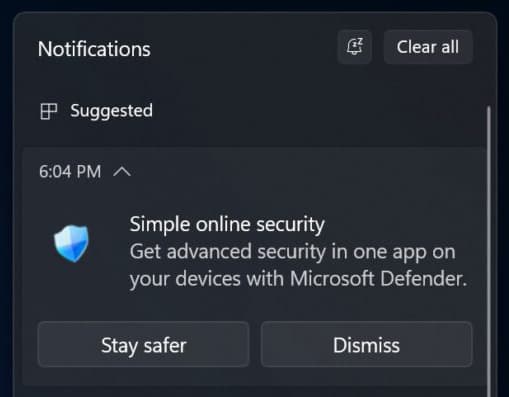The height and width of the screenshot is (397, 509).
Task: Click the upward caret beside 6:04 PM
Action: [x=122, y=172]
